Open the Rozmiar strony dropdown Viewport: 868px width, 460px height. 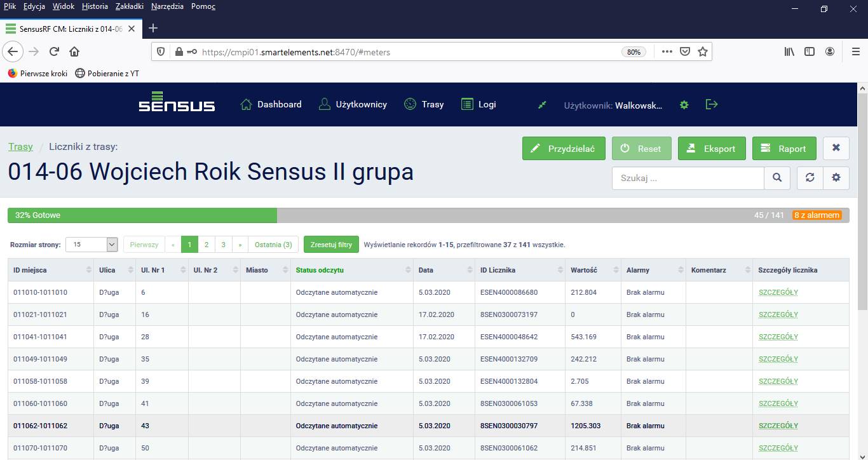[x=92, y=245]
